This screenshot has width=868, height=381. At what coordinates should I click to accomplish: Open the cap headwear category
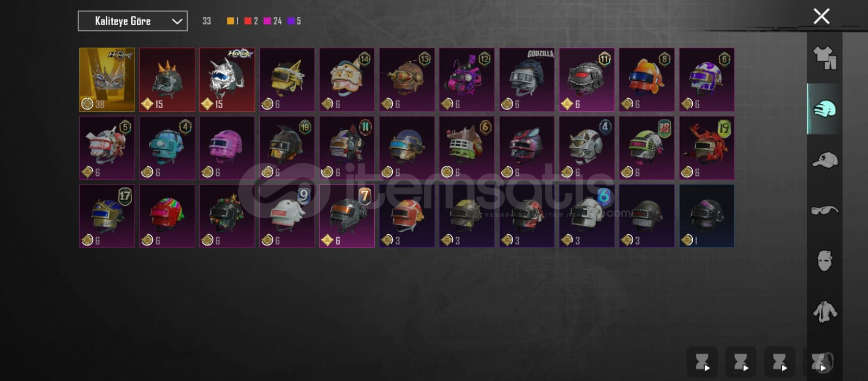click(825, 160)
